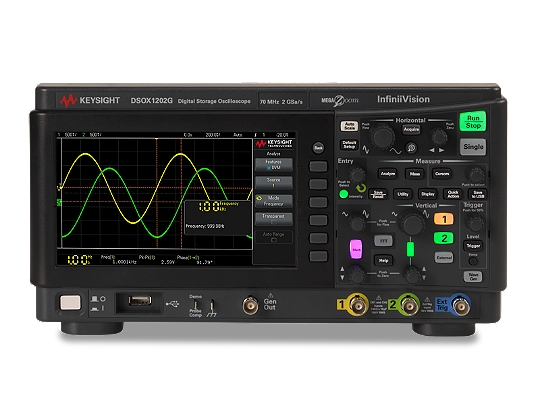Click the ground terminal lug

click(x=212, y=306)
